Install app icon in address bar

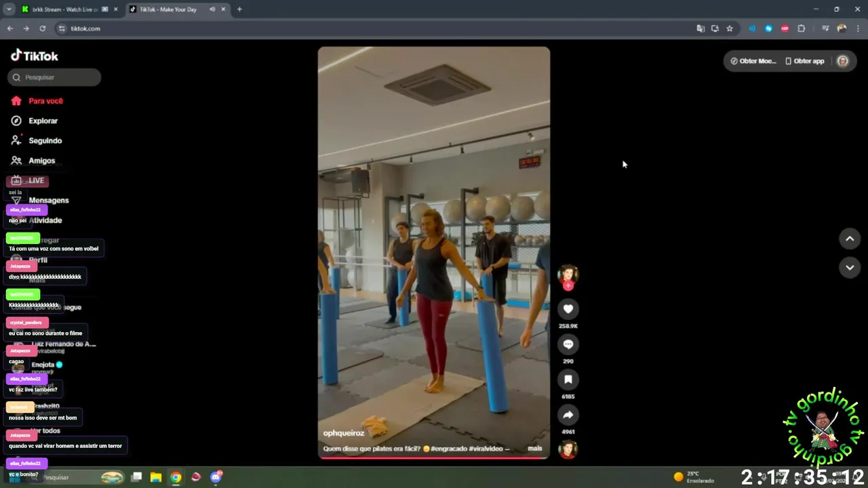tap(715, 28)
